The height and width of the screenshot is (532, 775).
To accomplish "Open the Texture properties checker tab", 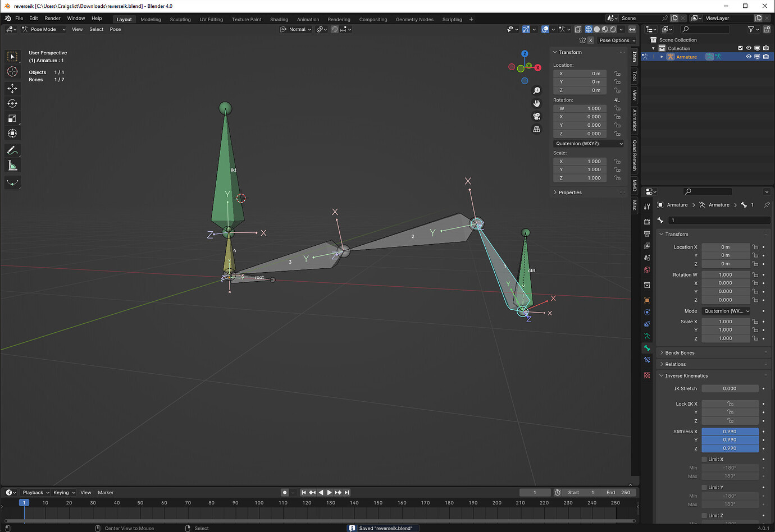I will pos(647,375).
